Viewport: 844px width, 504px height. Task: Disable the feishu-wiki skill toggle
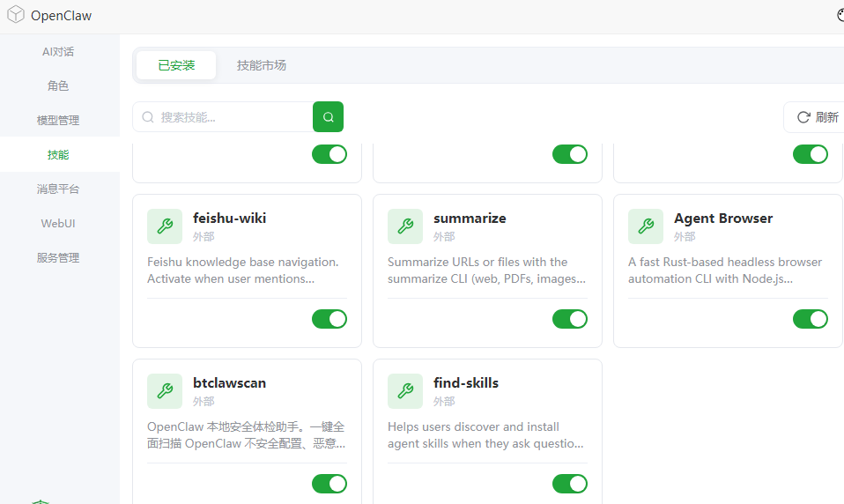(329, 319)
